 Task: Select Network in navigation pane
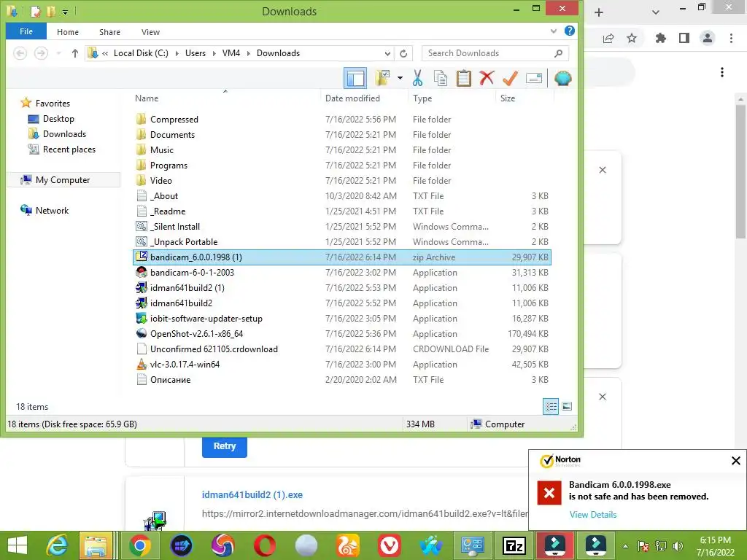click(52, 211)
